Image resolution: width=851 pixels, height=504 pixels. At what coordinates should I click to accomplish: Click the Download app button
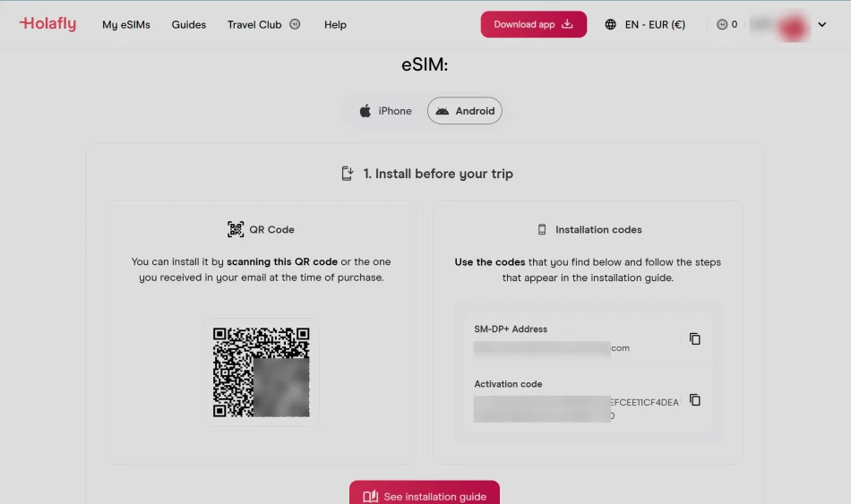[x=534, y=24]
